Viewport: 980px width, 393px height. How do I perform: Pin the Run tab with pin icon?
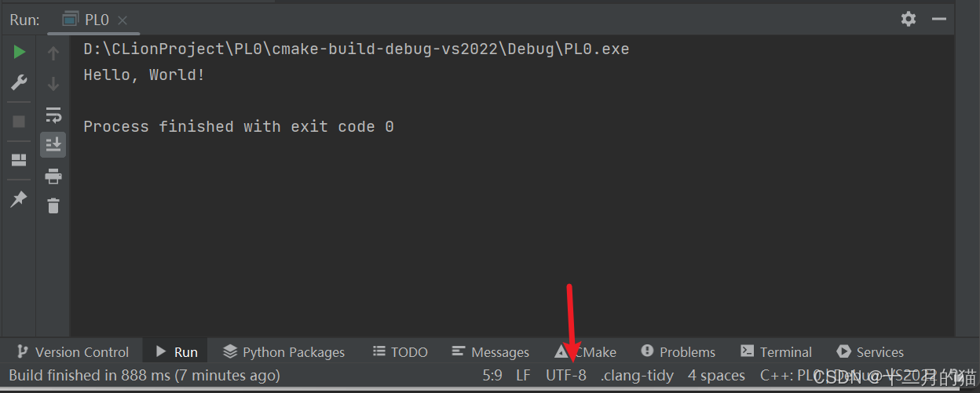pyautogui.click(x=19, y=198)
